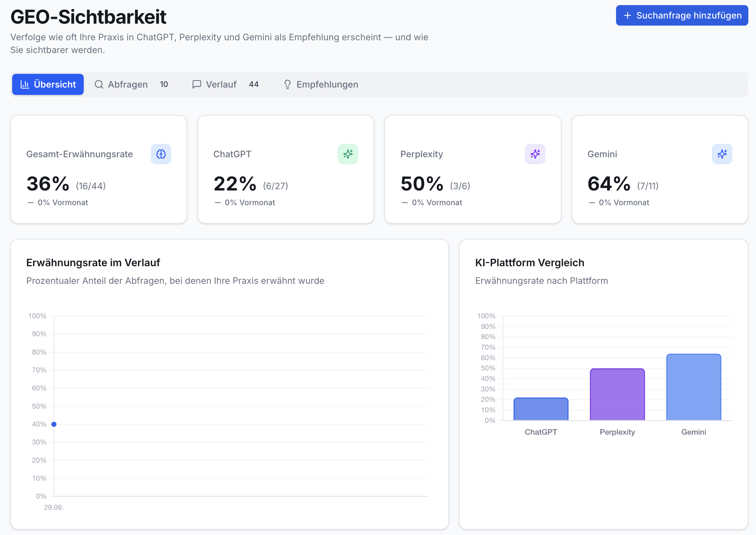The height and width of the screenshot is (535, 756).
Task: Click the GEO-Sichtbarkeit page title
Action: click(88, 17)
